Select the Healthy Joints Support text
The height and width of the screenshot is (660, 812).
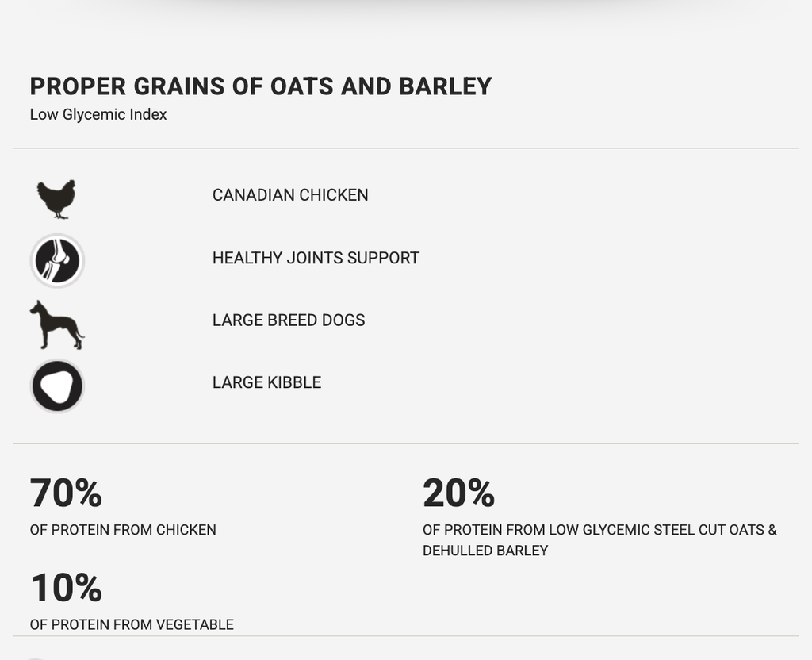(316, 258)
